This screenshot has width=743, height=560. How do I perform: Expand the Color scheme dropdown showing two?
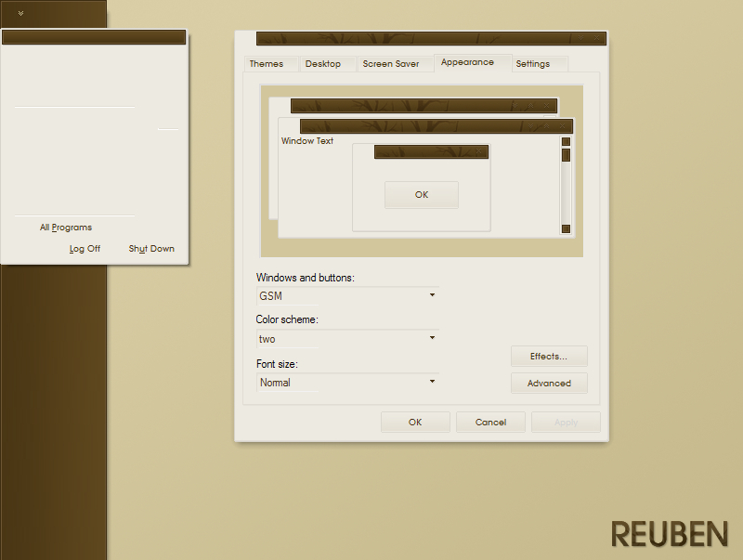[347, 339]
